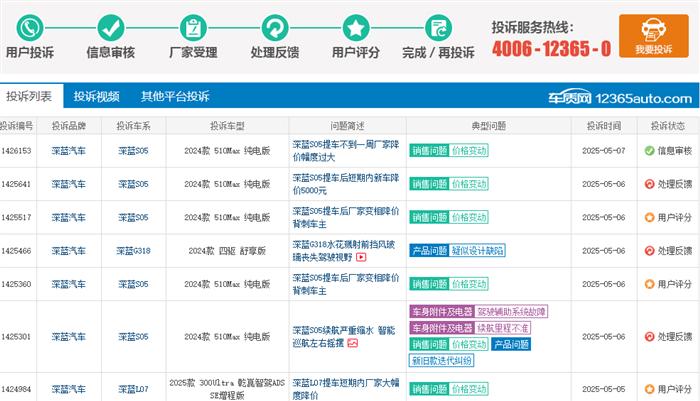Viewport: 700px width, 401px height.
Task: Click the 驾驶辅助系统故障 tag
Action: click(x=511, y=312)
